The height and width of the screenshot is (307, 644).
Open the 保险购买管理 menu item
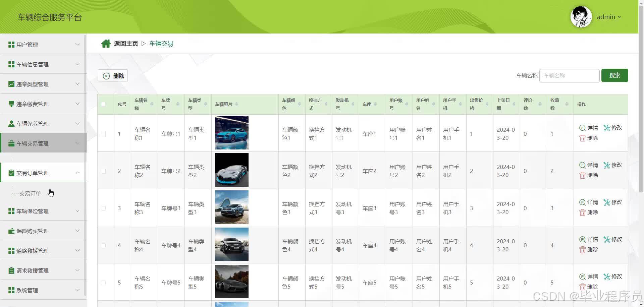pos(44,231)
